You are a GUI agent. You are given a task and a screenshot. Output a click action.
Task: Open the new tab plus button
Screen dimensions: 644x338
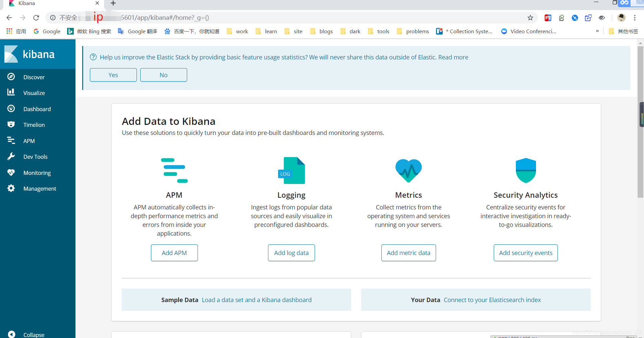click(x=113, y=3)
